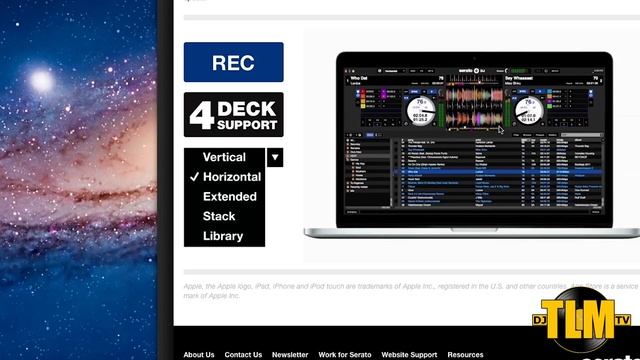The width and height of the screenshot is (640, 360).
Task: Open the Contact Us footer link
Action: tap(243, 355)
